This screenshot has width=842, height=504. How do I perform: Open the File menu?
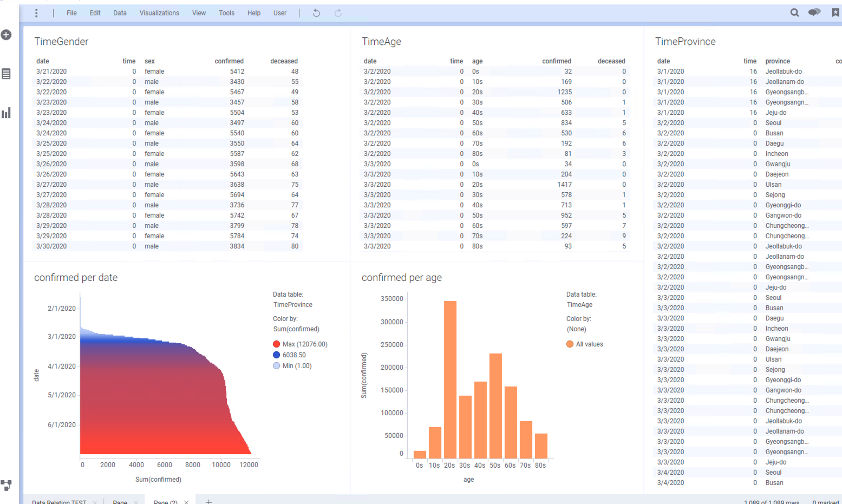[71, 13]
